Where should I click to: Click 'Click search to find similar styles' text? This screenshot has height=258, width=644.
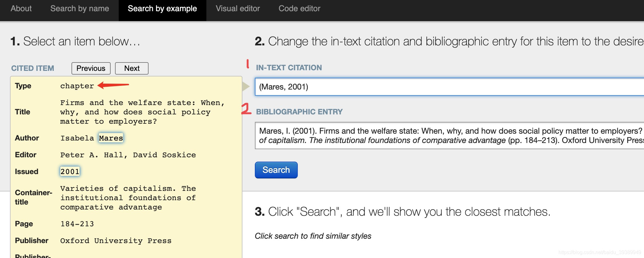click(x=313, y=236)
